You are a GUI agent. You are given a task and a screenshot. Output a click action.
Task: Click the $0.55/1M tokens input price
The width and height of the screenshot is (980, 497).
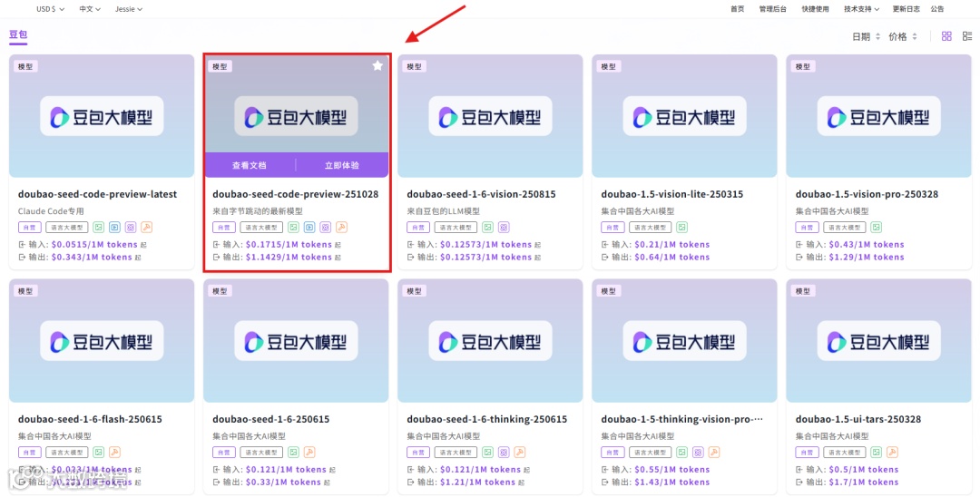(671, 469)
